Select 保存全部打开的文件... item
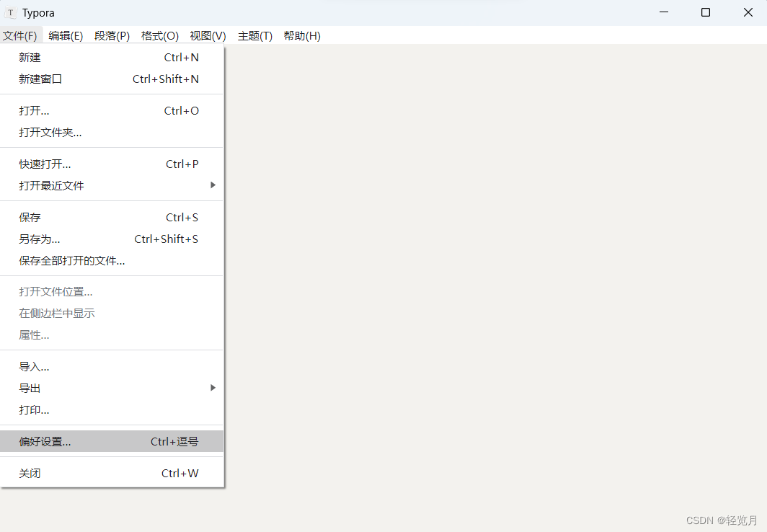The height and width of the screenshot is (532, 767). (112, 261)
